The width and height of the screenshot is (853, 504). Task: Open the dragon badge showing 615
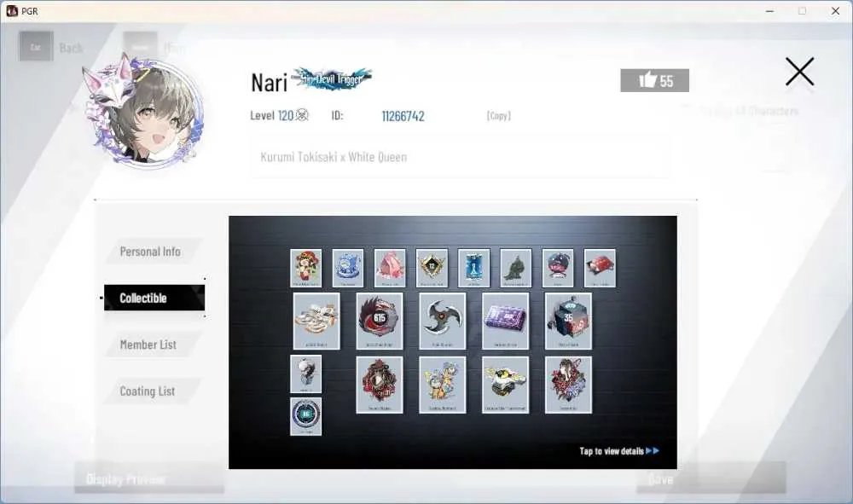pos(380,321)
